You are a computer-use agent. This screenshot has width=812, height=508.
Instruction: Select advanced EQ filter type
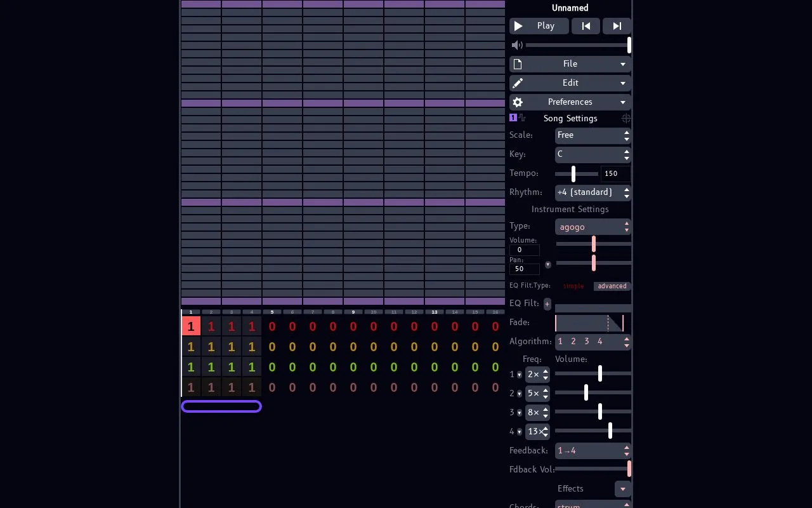point(612,286)
